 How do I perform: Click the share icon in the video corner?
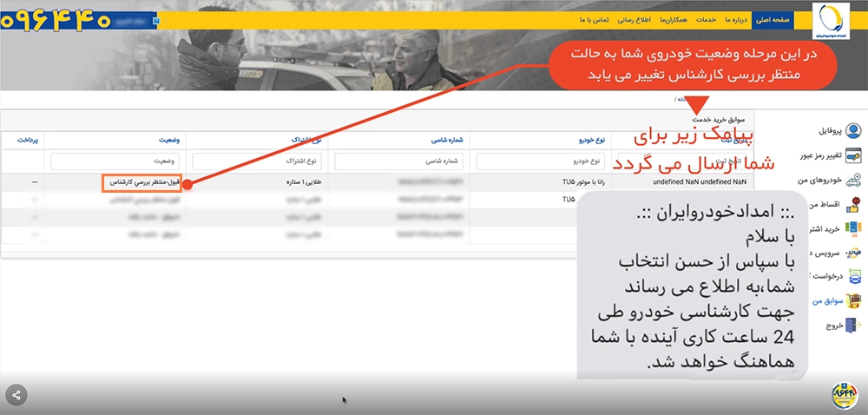(x=16, y=396)
